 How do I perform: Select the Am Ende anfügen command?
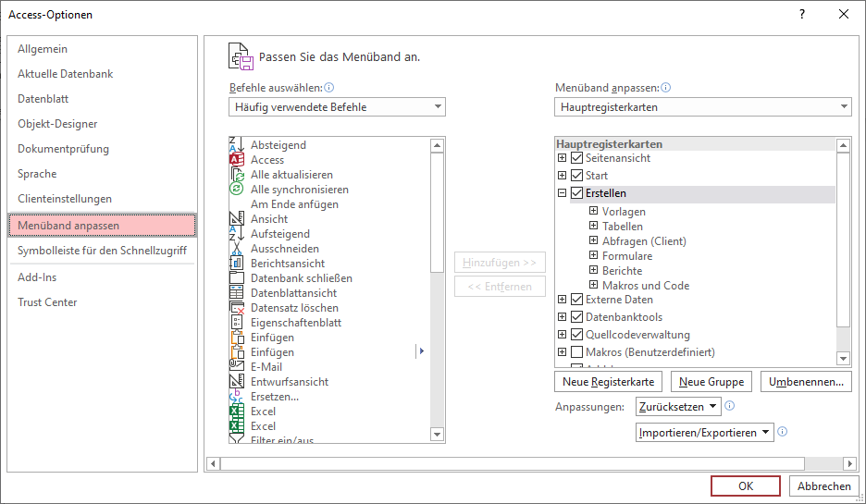coord(294,203)
